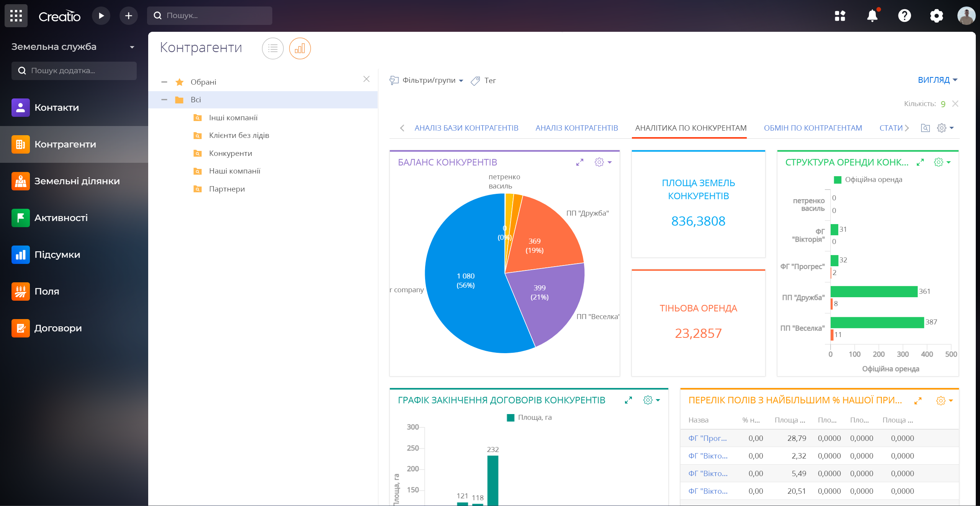Click the Creatio logo
This screenshot has height=506, width=980.
click(x=59, y=16)
